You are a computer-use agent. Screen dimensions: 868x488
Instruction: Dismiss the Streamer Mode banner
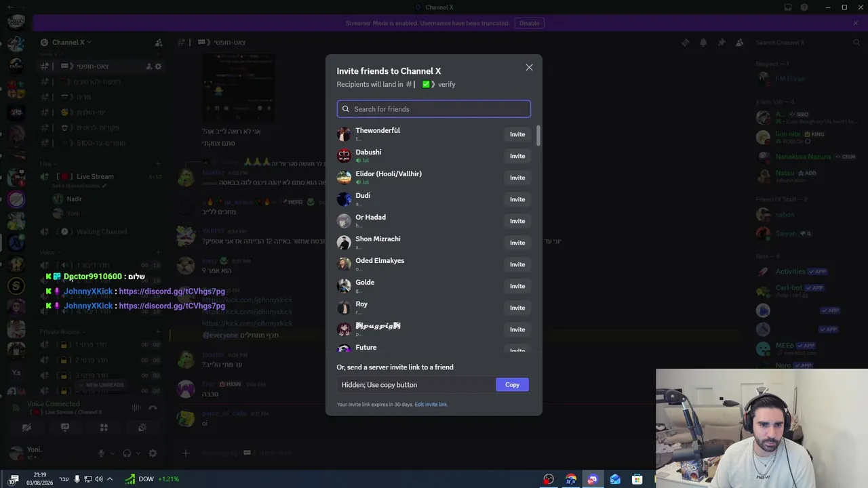click(856, 23)
